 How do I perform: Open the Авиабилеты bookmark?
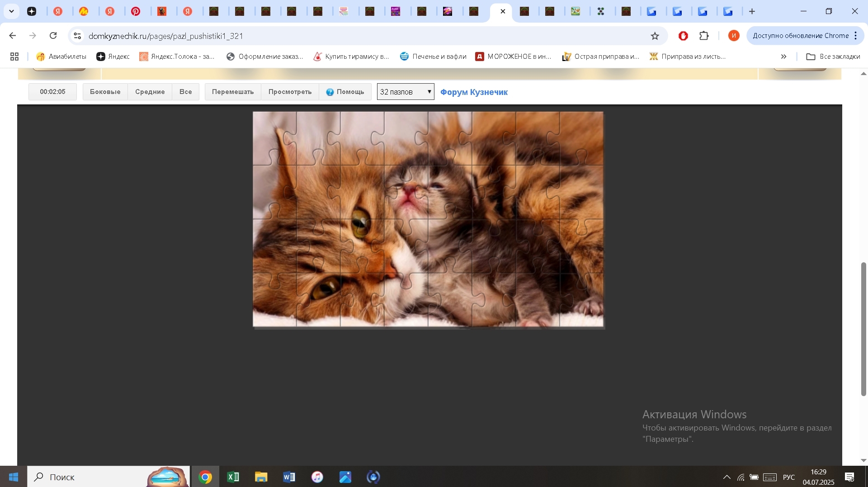(x=61, y=57)
